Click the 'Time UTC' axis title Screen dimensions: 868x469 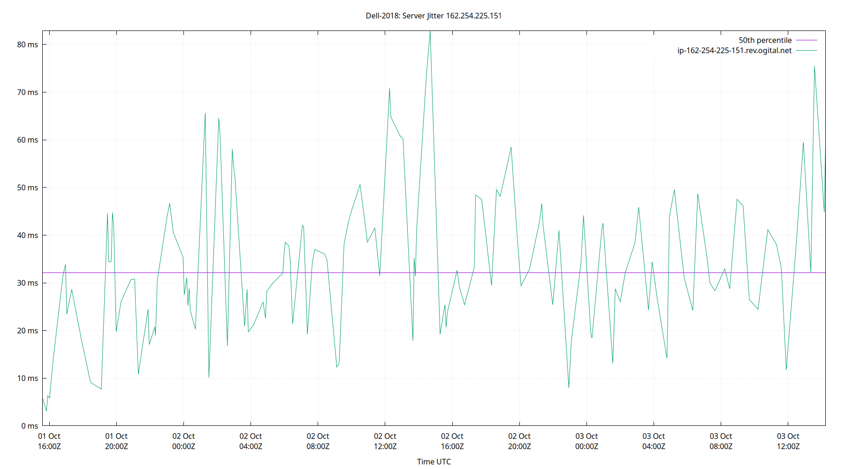pos(434,461)
